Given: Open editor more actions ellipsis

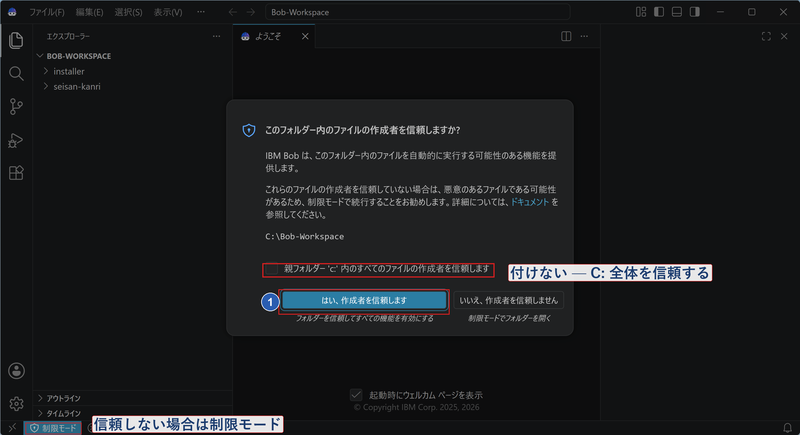Looking at the screenshot, I should (x=584, y=36).
